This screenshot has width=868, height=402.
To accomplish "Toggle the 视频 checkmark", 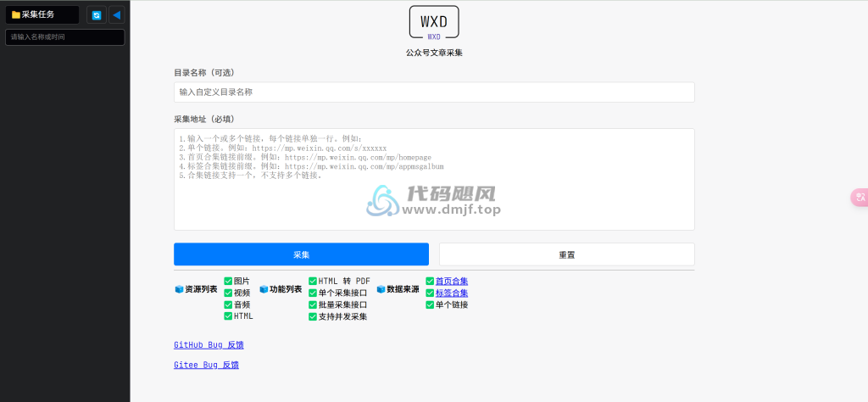I will coord(228,293).
